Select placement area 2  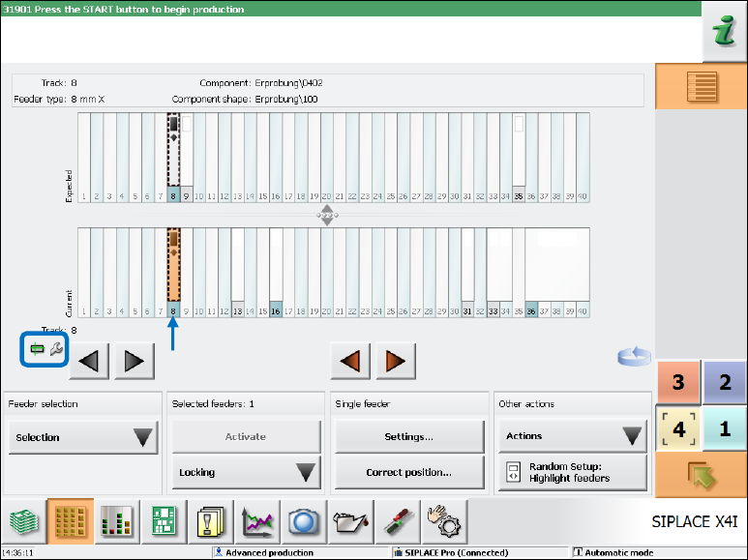[725, 383]
